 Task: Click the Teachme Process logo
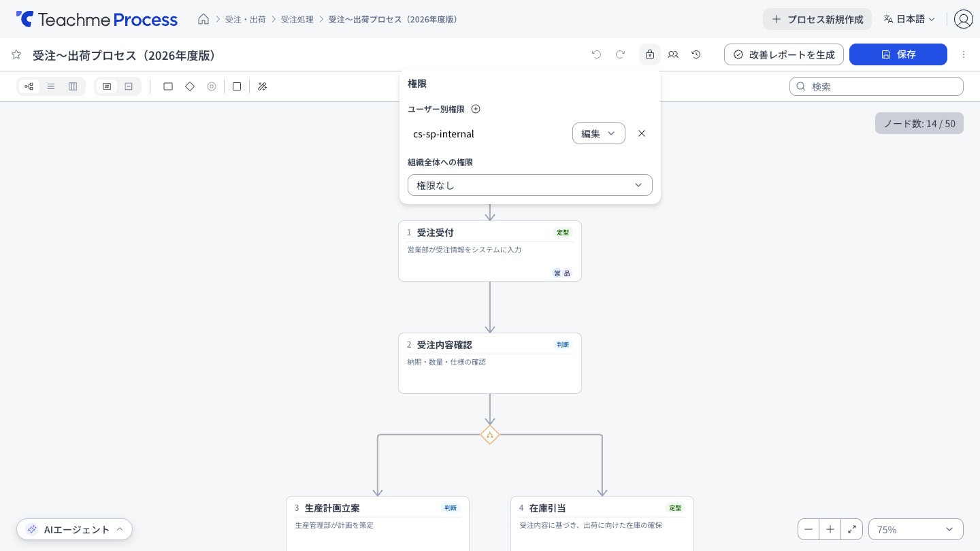[x=97, y=19]
